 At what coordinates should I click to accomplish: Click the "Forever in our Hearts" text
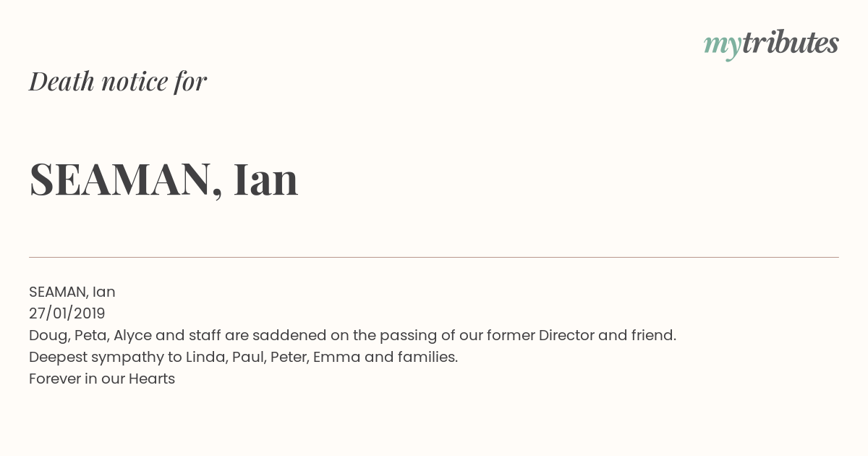coord(102,379)
